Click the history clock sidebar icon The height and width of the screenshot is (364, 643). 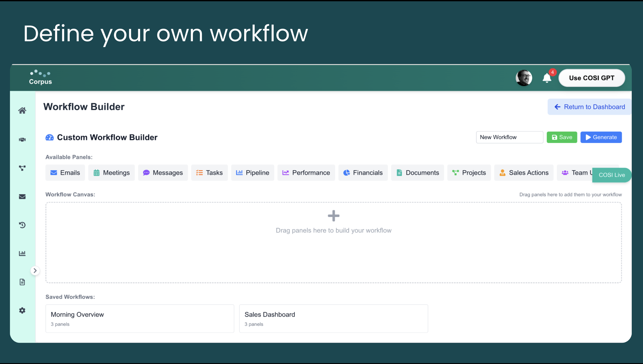pos(22,225)
